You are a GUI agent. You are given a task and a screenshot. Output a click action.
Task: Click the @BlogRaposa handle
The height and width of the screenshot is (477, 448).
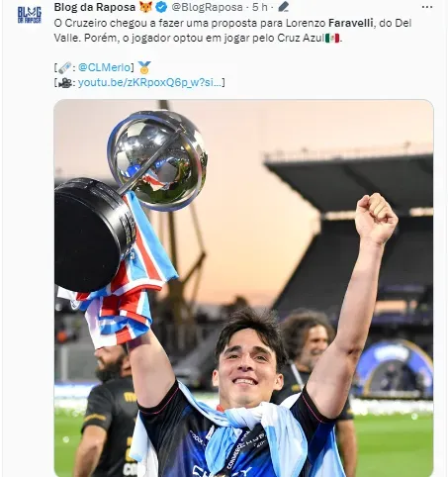point(207,7)
